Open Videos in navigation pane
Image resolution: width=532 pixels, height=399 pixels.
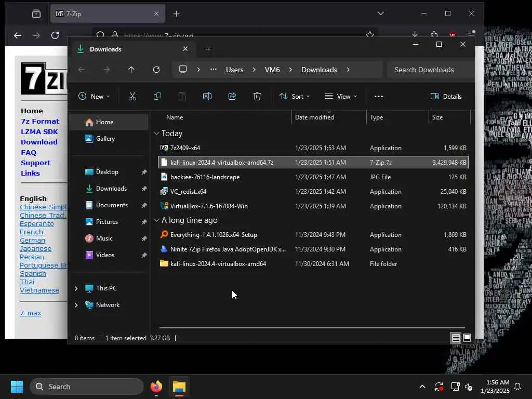click(x=109, y=255)
